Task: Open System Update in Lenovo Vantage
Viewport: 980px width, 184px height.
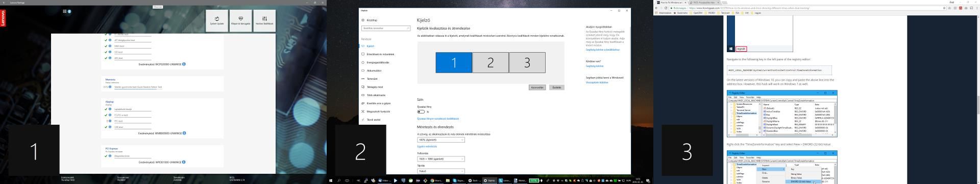Action: click(x=217, y=21)
